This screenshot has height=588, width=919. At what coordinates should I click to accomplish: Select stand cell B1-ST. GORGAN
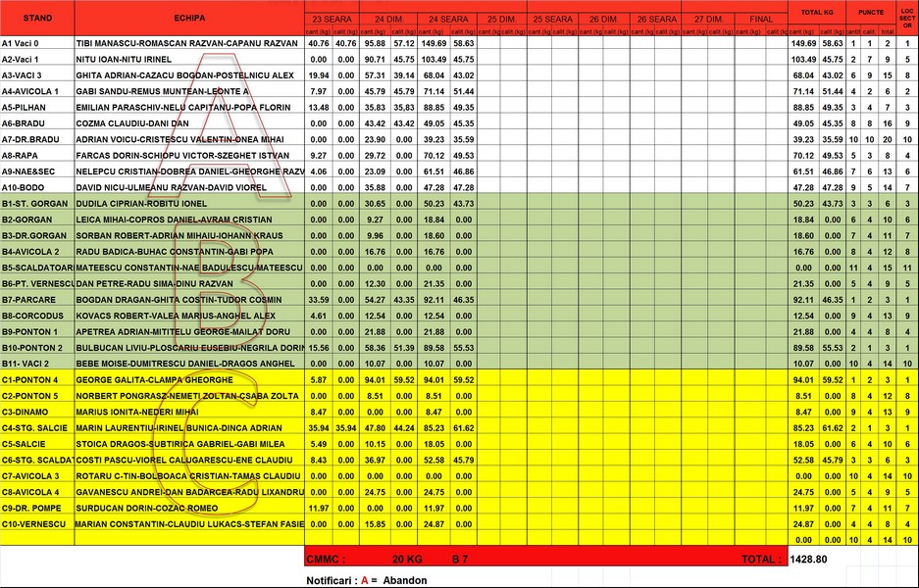click(37, 203)
